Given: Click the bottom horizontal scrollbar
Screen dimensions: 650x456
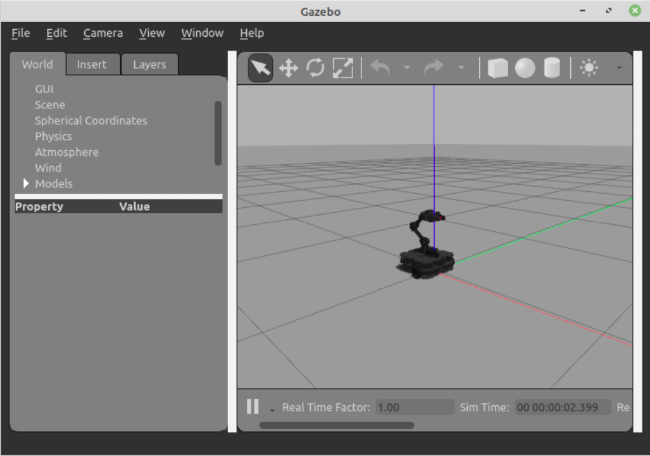Looking at the screenshot, I should pos(336,425).
